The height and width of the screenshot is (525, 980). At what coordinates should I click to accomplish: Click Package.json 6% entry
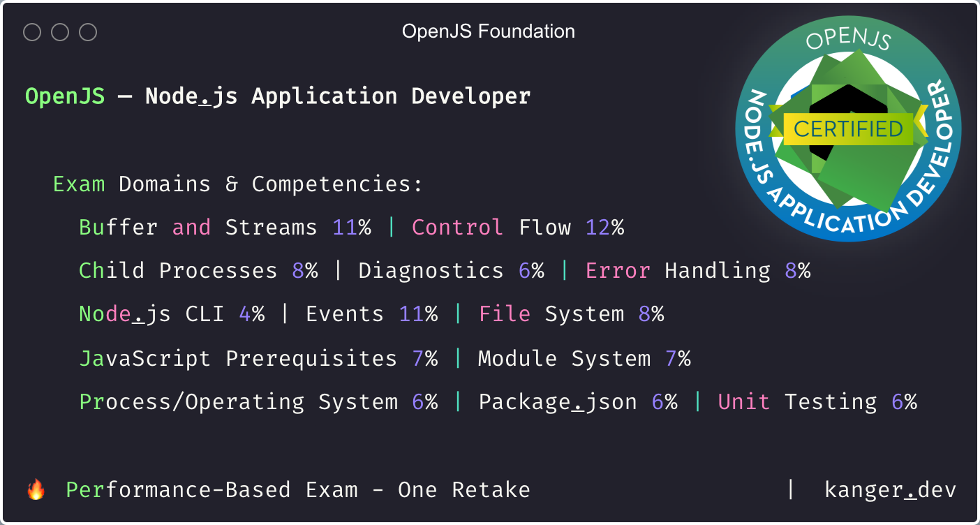[578, 402]
